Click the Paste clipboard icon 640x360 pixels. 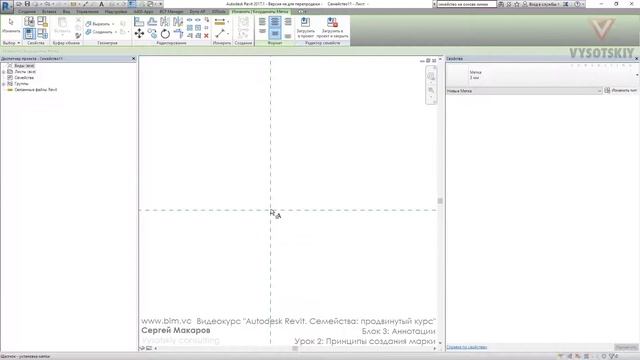coord(62,22)
